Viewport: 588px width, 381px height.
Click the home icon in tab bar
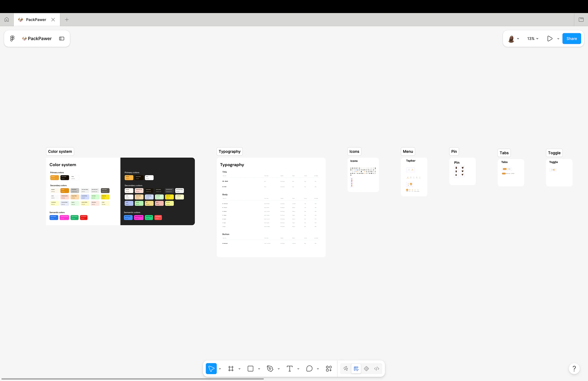click(x=7, y=20)
